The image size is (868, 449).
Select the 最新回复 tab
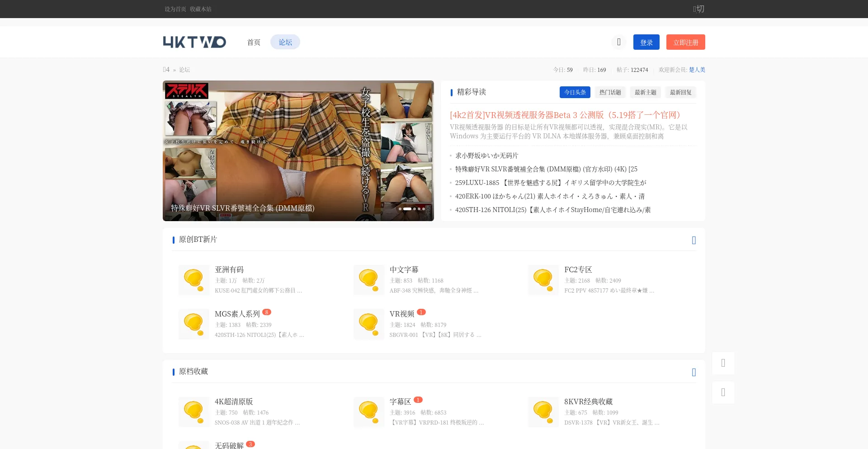coord(681,92)
